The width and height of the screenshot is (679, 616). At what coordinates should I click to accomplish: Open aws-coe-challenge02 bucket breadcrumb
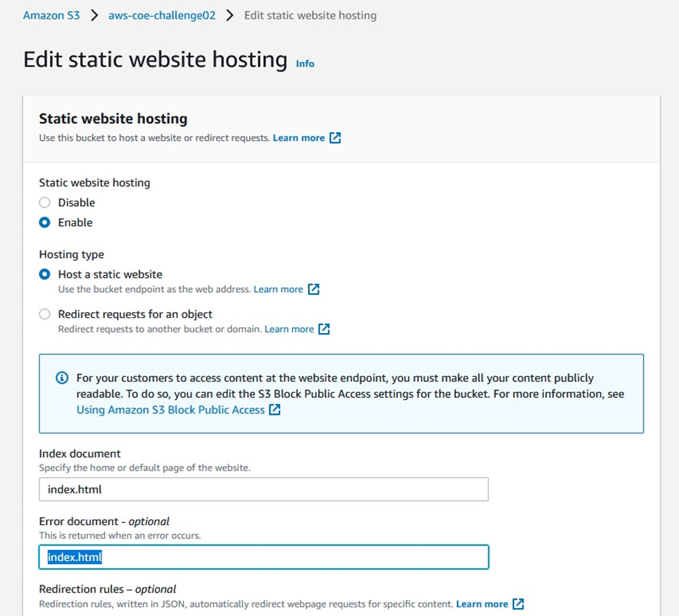tap(162, 15)
